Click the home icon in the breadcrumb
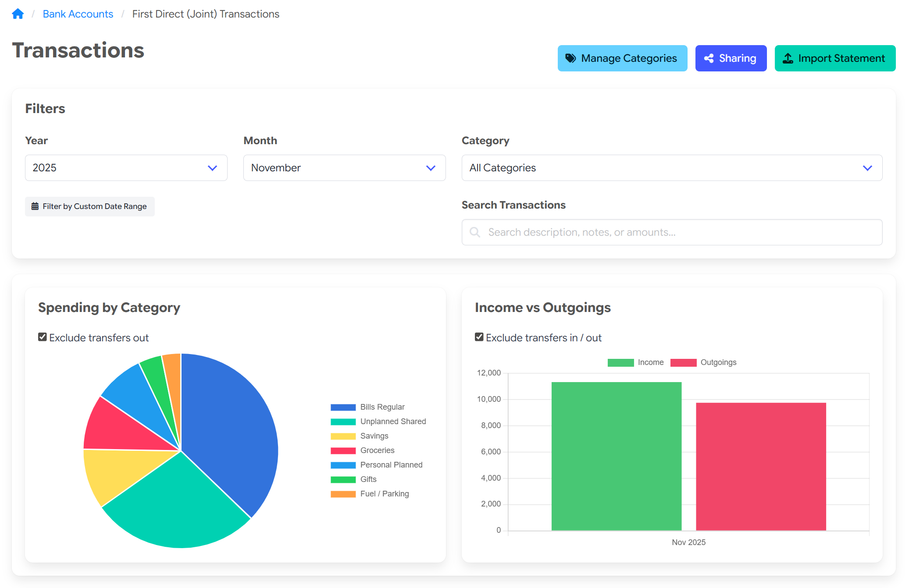Image resolution: width=909 pixels, height=588 pixels. [x=18, y=14]
